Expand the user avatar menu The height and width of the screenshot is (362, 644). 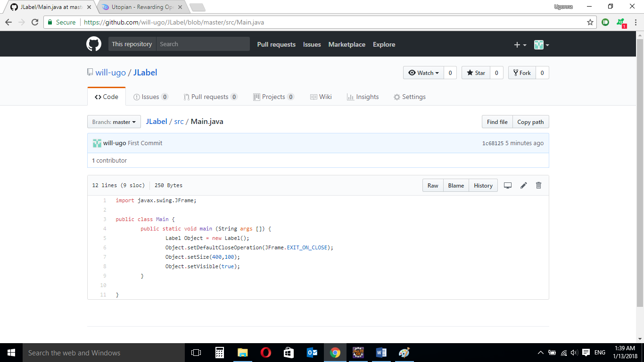tap(541, 45)
